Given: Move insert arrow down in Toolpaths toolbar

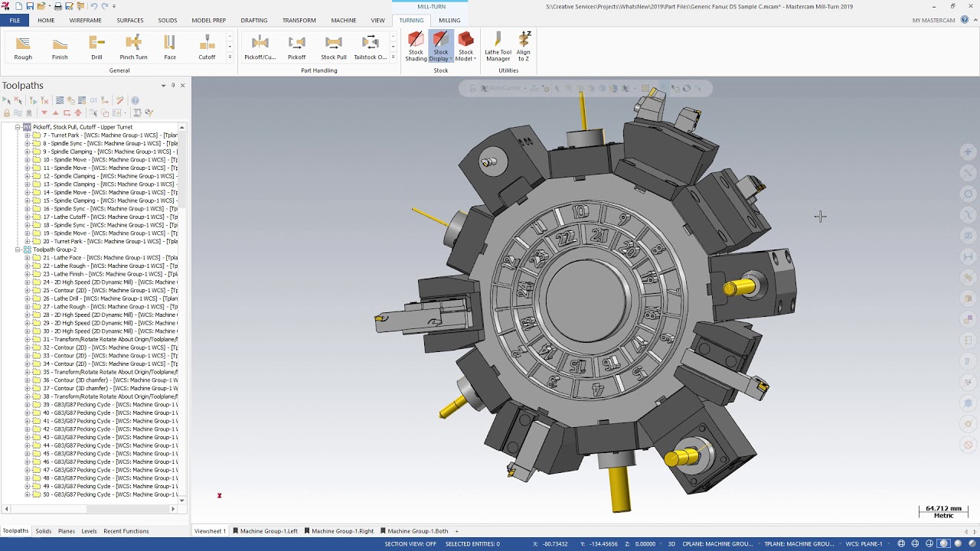Looking at the screenshot, I should click(44, 112).
